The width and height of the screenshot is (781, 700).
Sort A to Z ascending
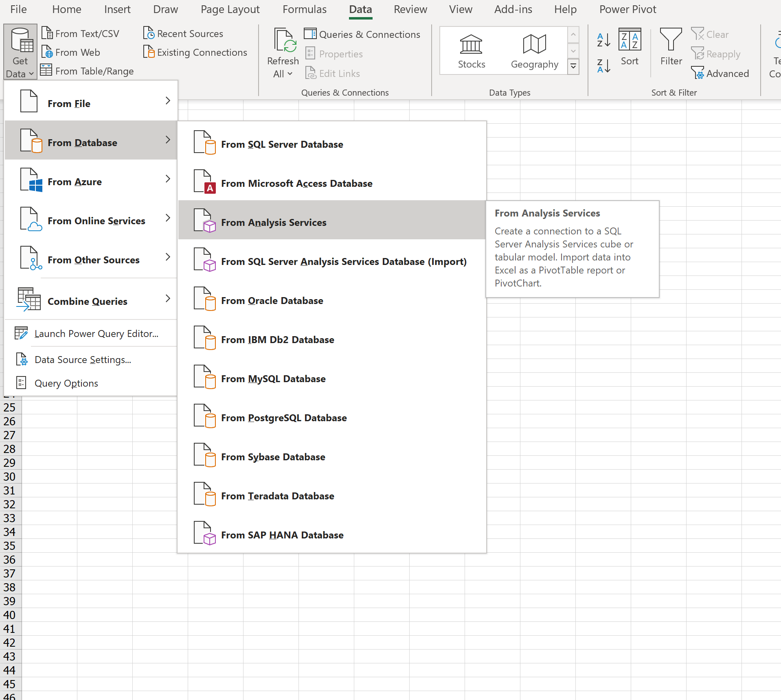(x=603, y=40)
